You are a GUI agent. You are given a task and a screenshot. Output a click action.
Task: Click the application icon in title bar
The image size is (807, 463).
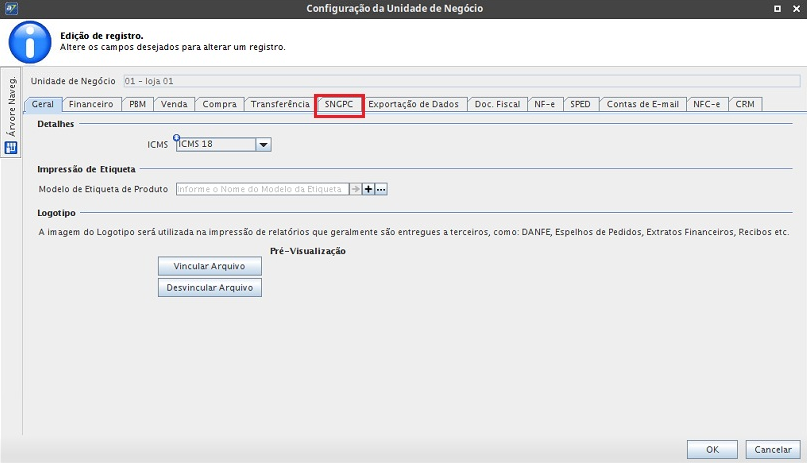click(11, 8)
